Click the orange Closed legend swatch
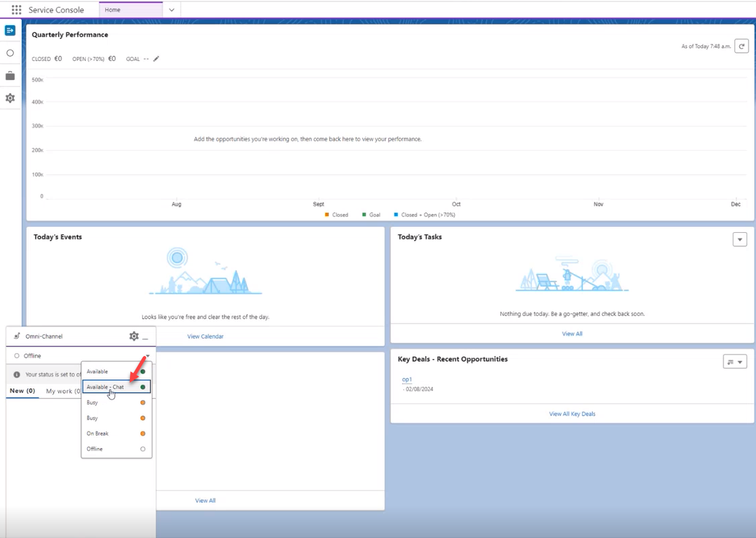 click(x=327, y=215)
